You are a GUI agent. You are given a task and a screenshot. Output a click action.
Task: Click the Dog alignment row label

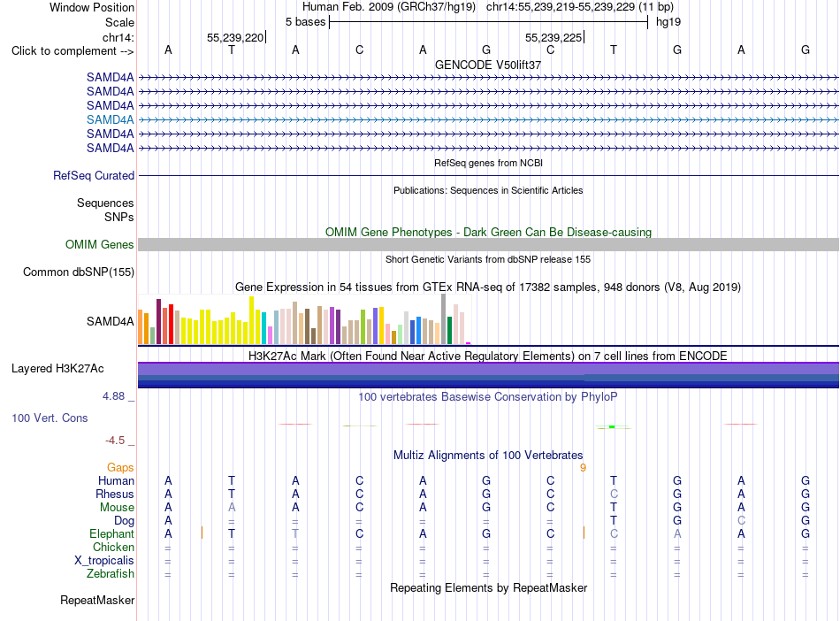(x=124, y=521)
